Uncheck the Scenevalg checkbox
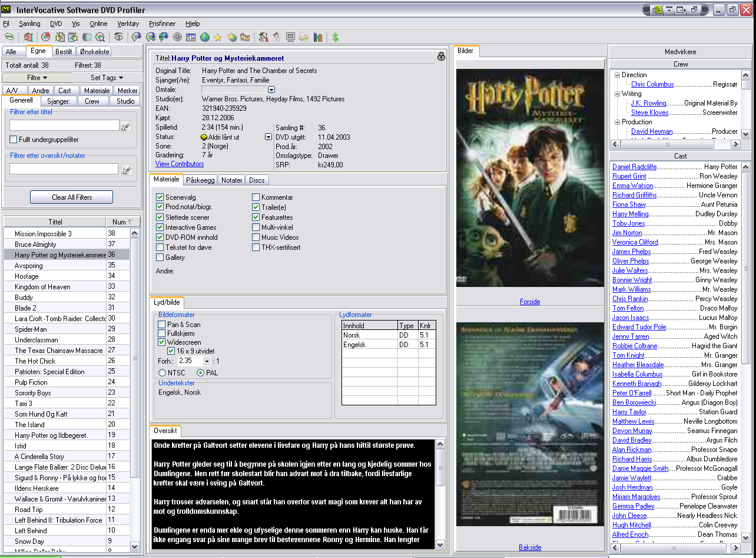756x558 pixels. tap(160, 197)
